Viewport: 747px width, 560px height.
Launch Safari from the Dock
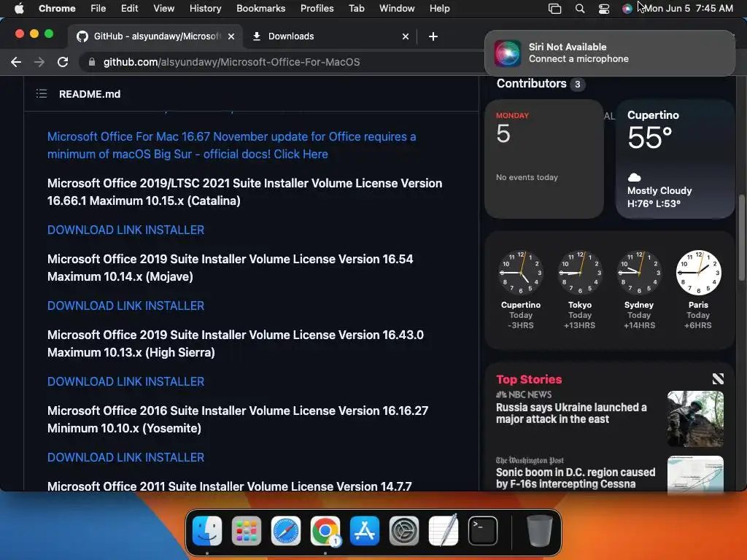pyautogui.click(x=286, y=531)
